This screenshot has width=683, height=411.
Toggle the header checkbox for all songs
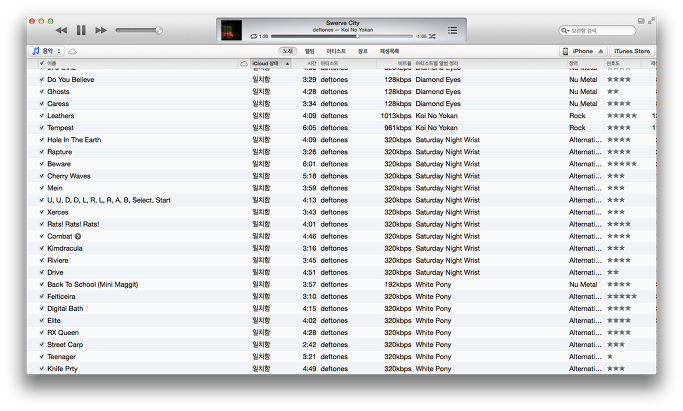tap(42, 64)
